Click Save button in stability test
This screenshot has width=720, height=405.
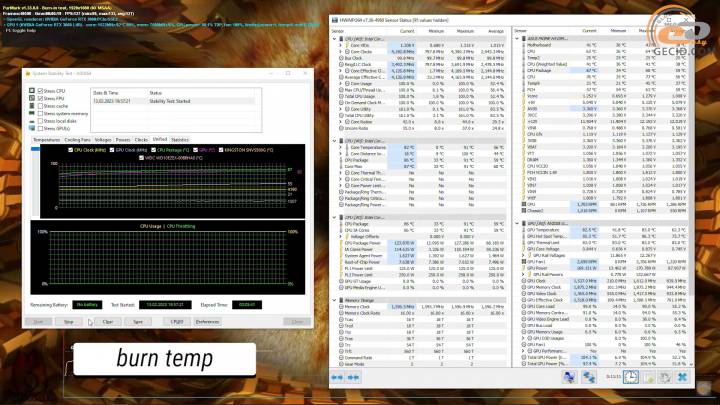click(x=138, y=321)
